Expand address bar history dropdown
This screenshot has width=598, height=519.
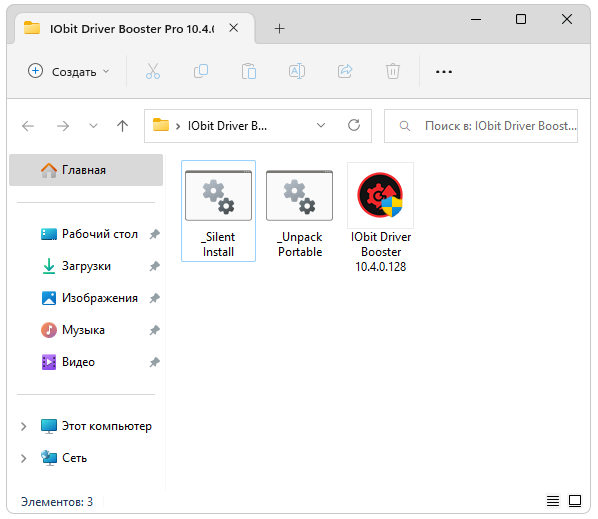pyautogui.click(x=321, y=125)
